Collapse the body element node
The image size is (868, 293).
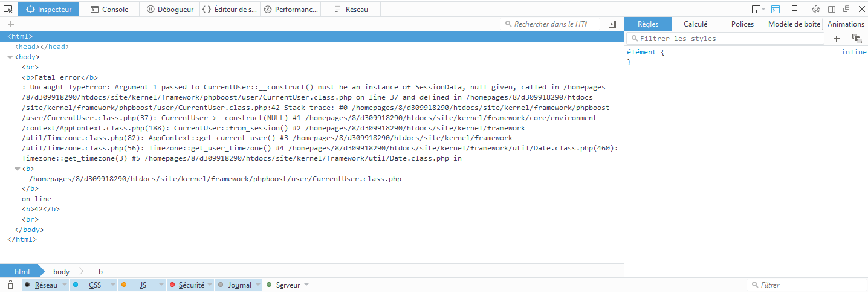10,57
